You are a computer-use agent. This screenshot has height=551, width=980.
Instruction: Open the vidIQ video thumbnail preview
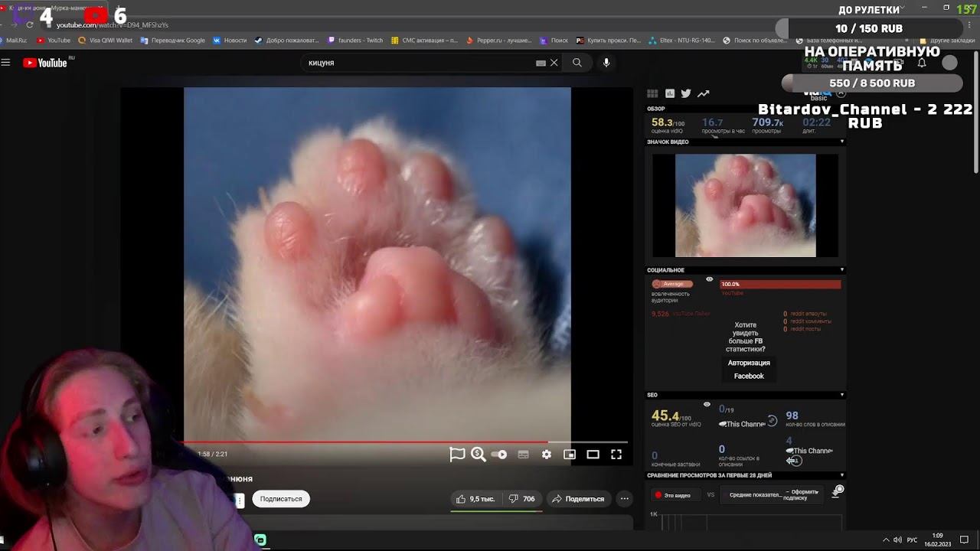pos(746,205)
